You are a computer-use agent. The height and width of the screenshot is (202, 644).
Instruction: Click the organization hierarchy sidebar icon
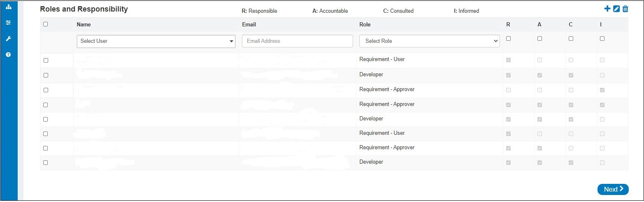pyautogui.click(x=8, y=7)
